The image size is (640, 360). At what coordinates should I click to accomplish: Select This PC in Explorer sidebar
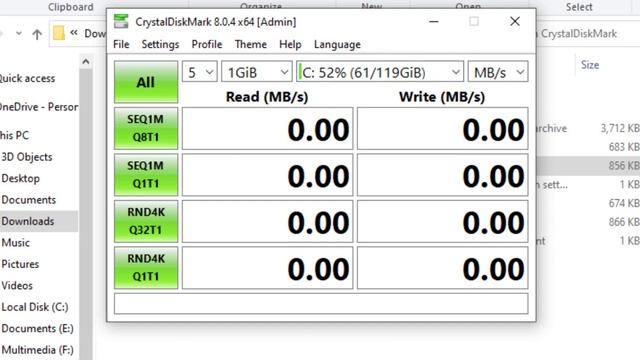[x=15, y=135]
